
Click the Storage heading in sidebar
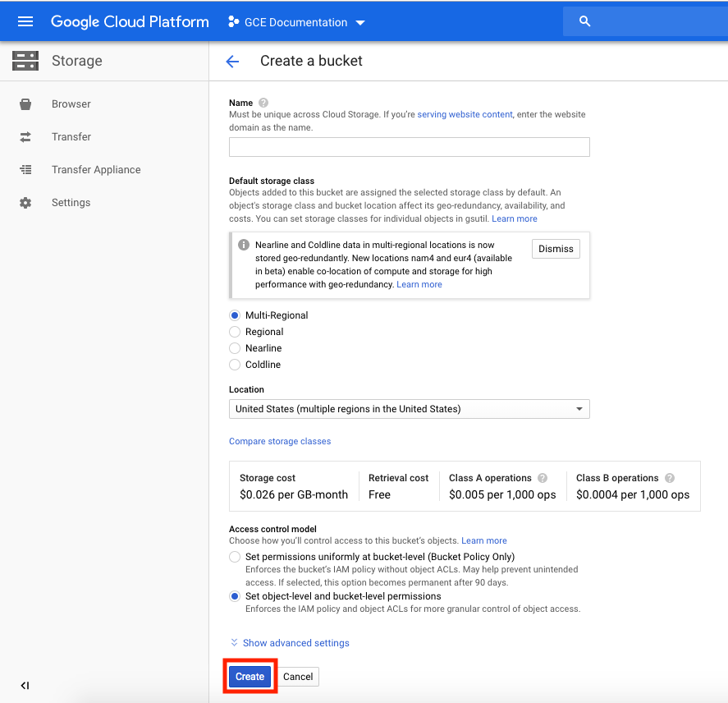point(77,61)
